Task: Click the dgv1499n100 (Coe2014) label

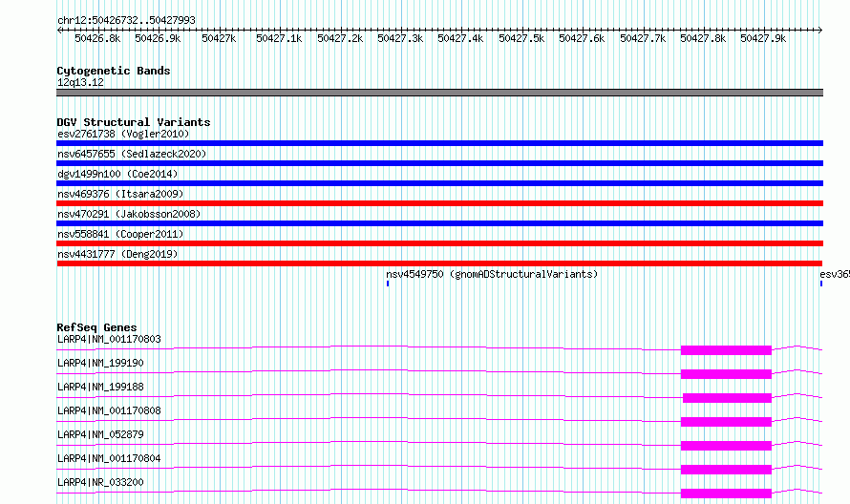Action: 117,174
